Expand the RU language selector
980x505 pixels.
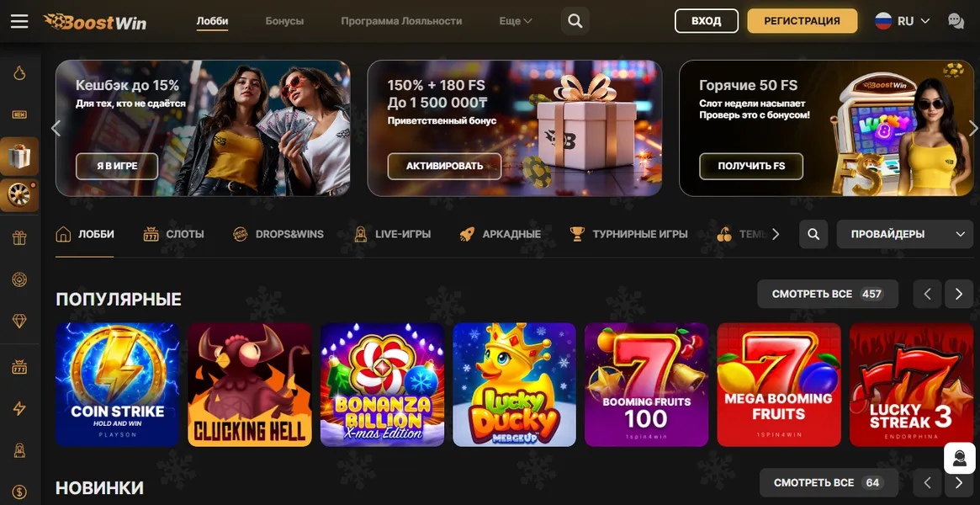[903, 21]
